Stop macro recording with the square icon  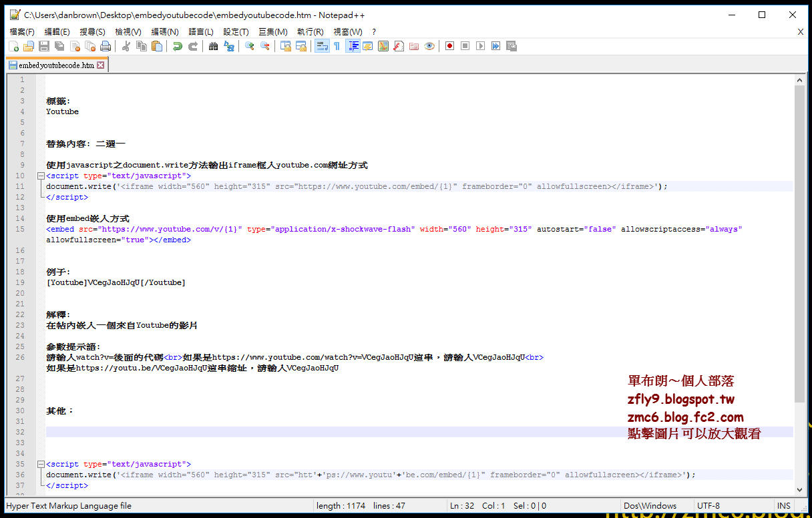click(465, 46)
